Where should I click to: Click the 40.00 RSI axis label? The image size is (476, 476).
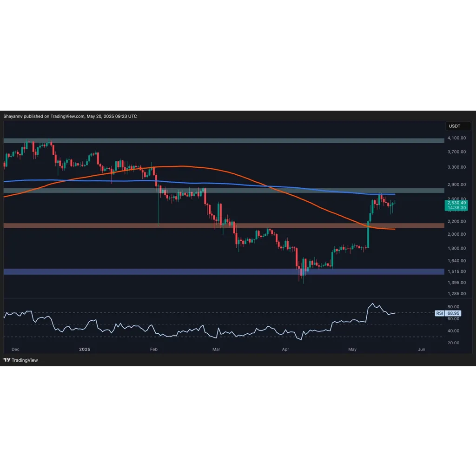coord(453,331)
